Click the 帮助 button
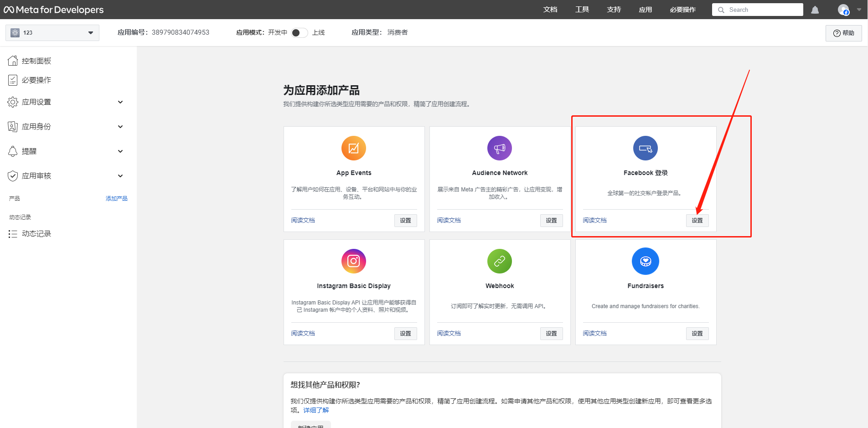Screen dimensions: 868x428 click(x=844, y=33)
